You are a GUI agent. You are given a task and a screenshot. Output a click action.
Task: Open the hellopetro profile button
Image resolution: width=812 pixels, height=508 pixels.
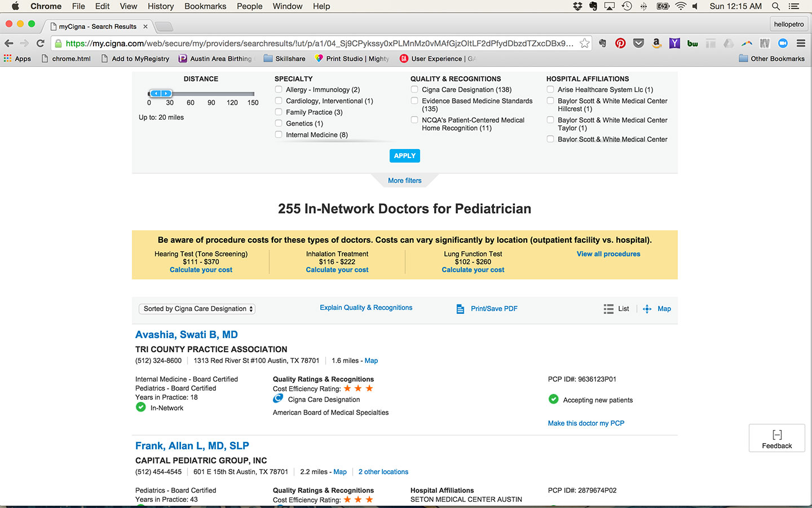pos(789,24)
